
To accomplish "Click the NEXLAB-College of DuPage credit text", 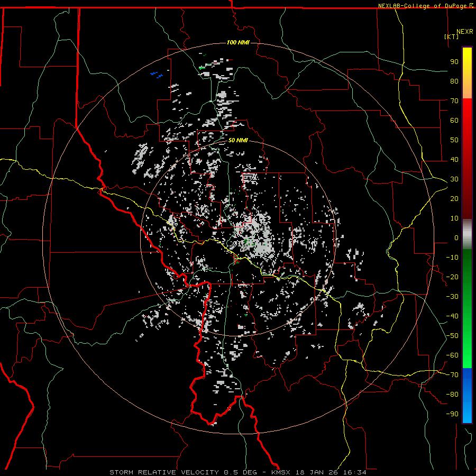I will click(425, 6).
